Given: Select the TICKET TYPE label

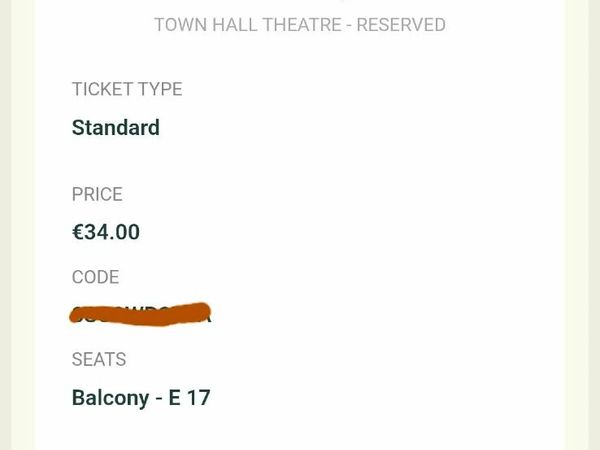Looking at the screenshot, I should [127, 89].
